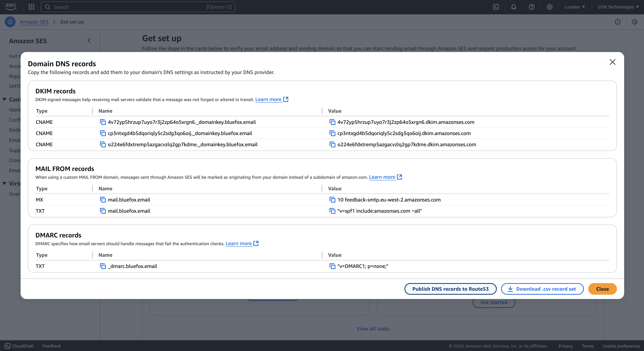
Task: Open the DMARC records Learn more link
Action: pyautogui.click(x=242, y=244)
